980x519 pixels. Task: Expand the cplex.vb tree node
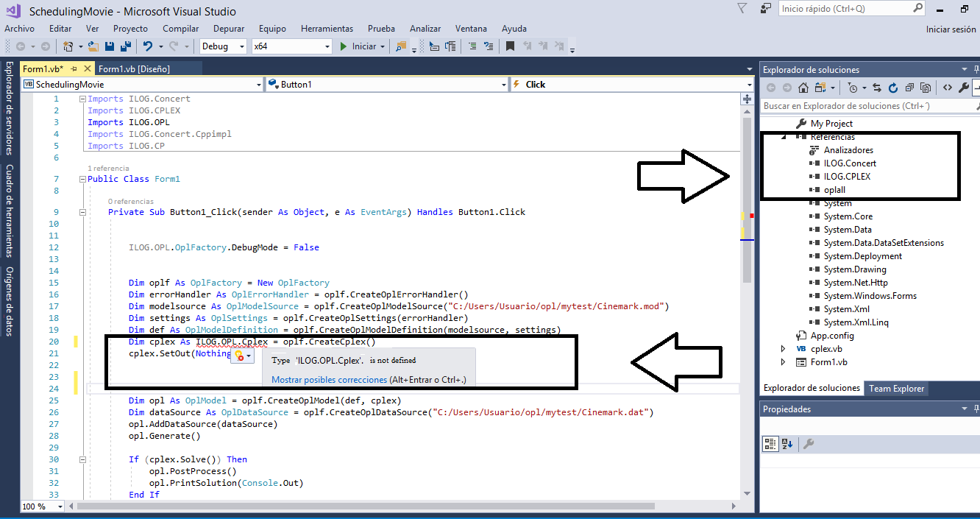click(x=783, y=349)
